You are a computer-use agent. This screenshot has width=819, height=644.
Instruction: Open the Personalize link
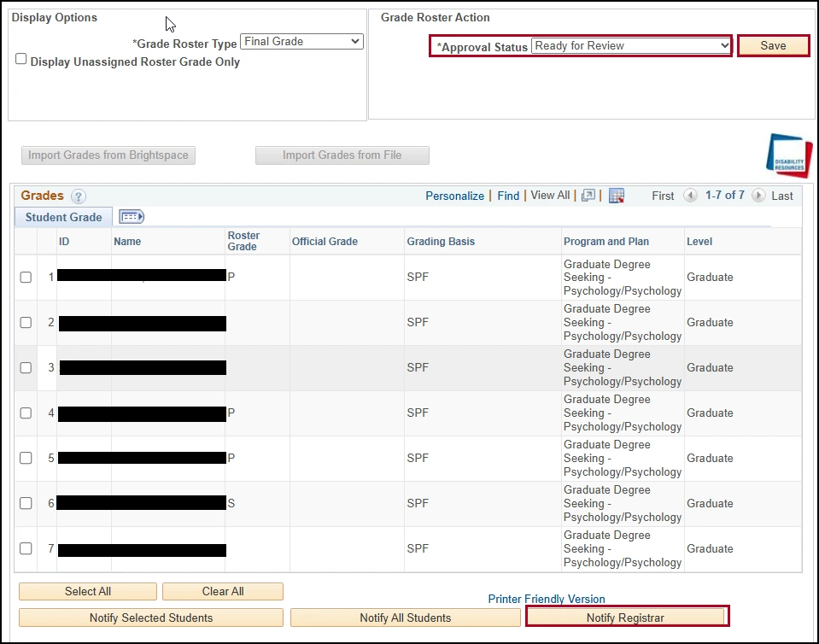point(455,196)
